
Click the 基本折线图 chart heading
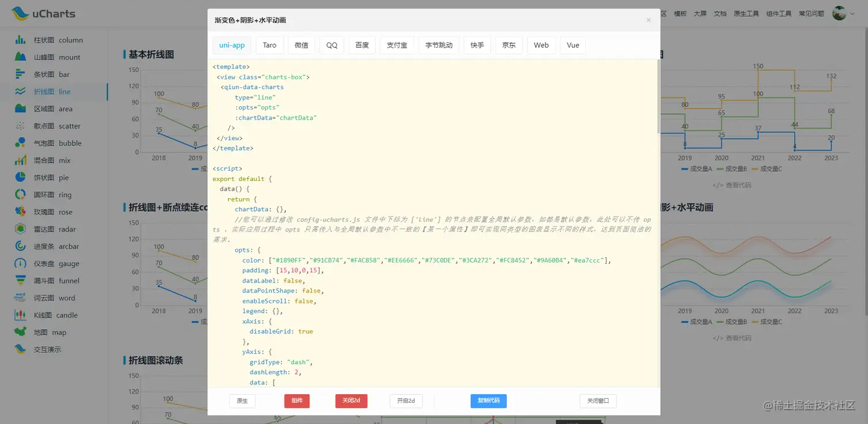(x=152, y=55)
